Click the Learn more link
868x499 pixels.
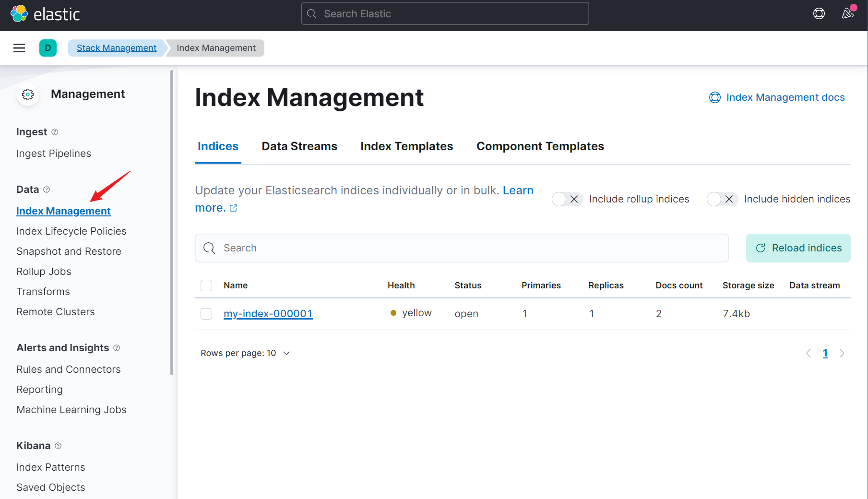coord(518,190)
